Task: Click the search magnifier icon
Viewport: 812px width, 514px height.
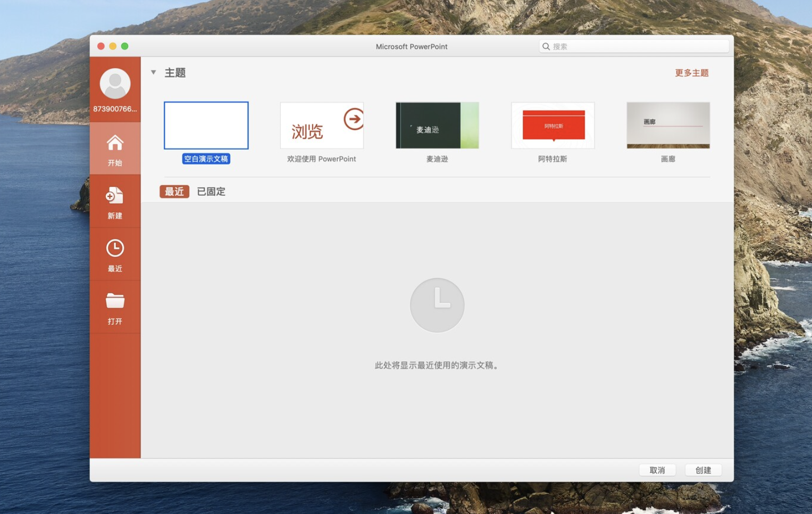Action: point(546,46)
